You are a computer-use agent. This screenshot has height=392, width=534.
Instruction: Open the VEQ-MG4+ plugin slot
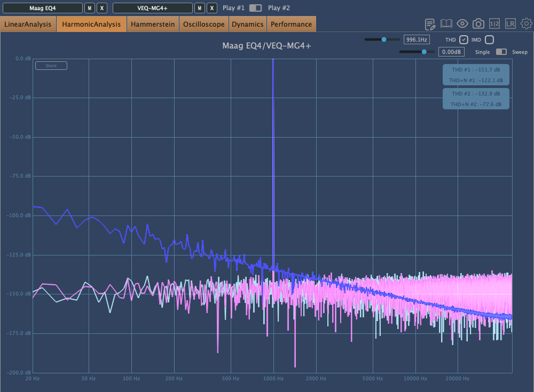tap(153, 8)
